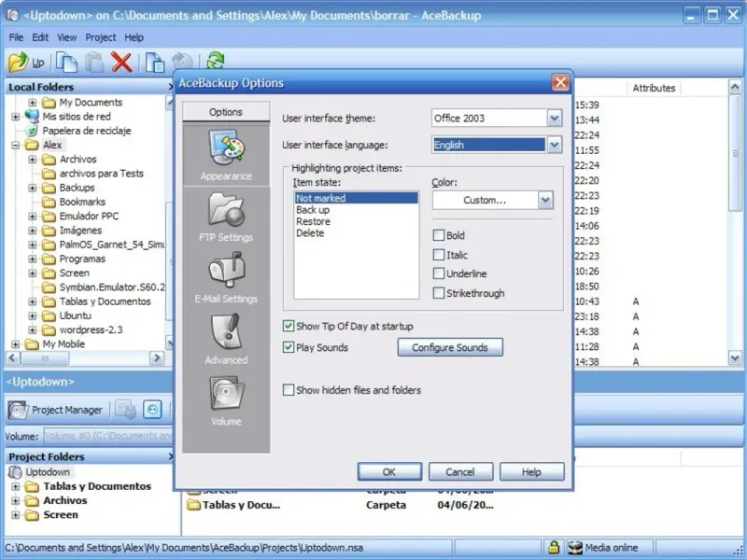The image size is (747, 560).
Task: Select Not marked item state
Action: 356,198
